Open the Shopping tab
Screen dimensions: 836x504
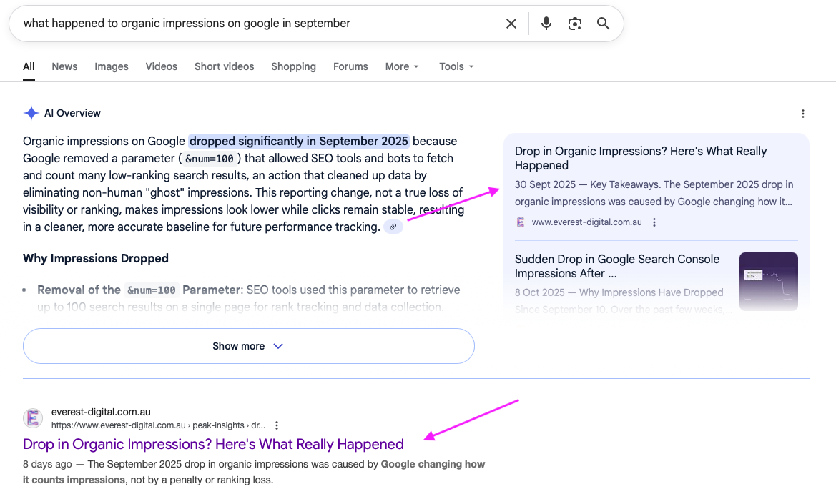[x=293, y=66]
